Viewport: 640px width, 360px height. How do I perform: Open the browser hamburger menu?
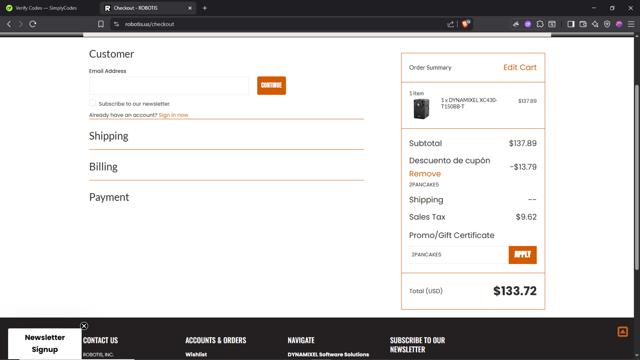point(631,24)
